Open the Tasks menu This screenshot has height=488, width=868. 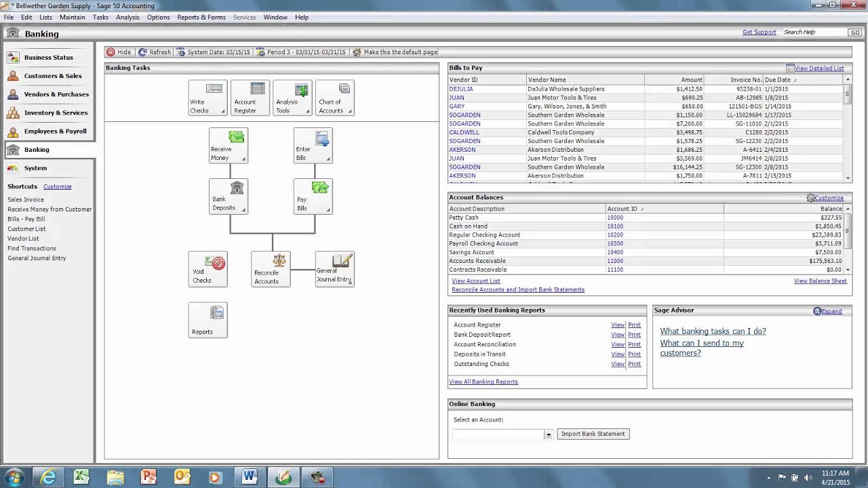tap(100, 17)
